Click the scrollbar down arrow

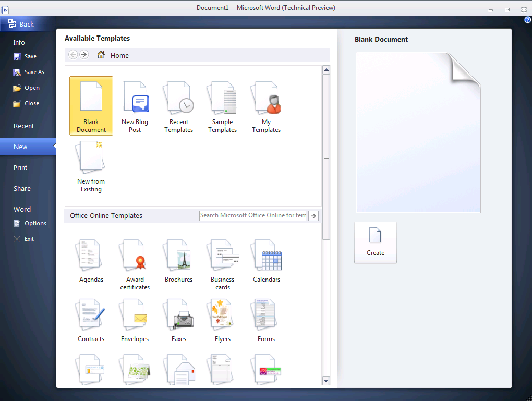[x=326, y=381]
